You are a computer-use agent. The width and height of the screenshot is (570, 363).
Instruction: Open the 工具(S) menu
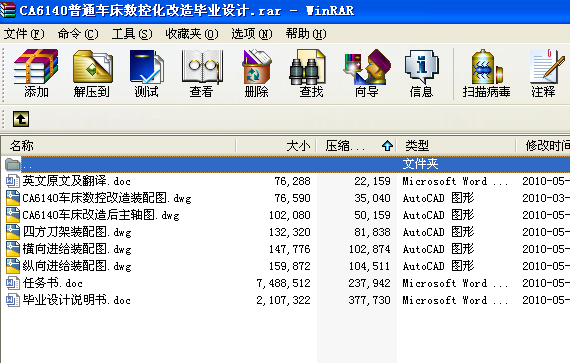point(132,34)
